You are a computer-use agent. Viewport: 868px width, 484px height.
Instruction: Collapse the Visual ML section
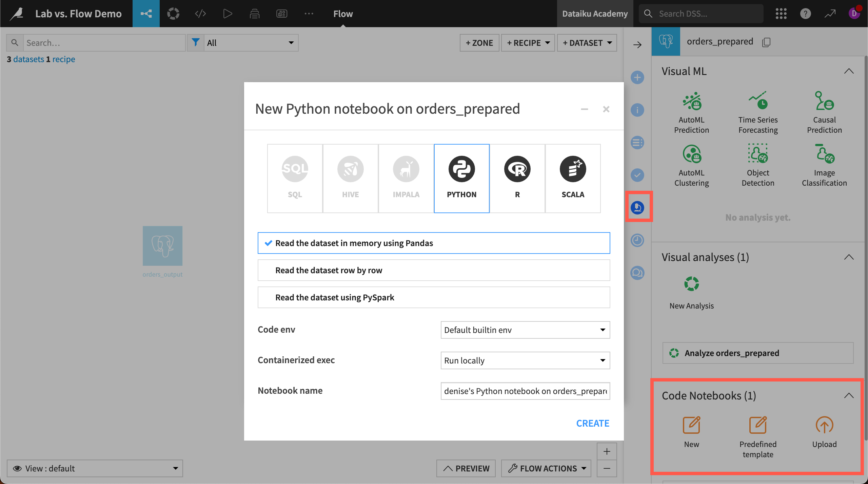850,71
